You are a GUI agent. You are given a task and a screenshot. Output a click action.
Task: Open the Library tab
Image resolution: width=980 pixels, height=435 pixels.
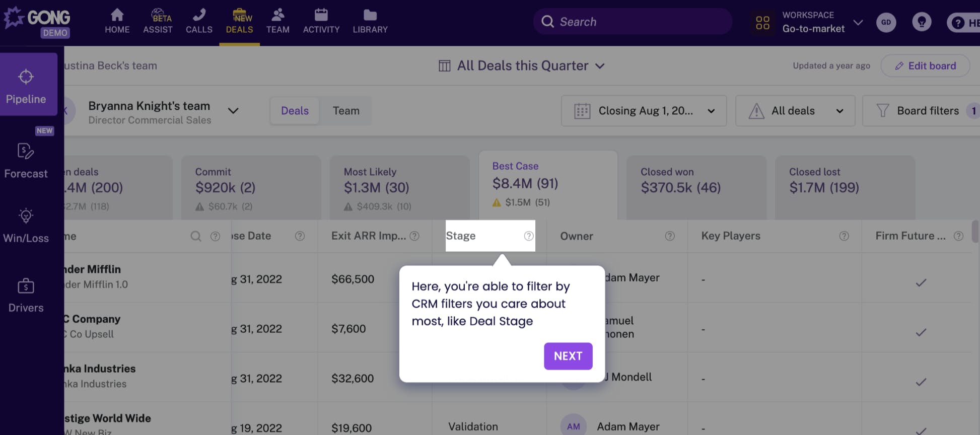370,22
